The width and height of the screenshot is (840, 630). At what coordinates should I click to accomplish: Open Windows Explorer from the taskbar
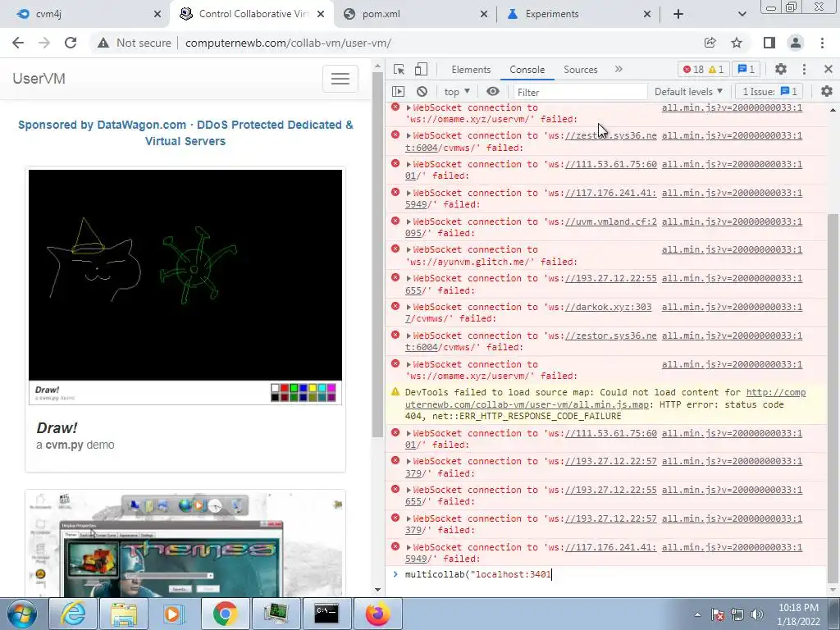[x=124, y=614]
